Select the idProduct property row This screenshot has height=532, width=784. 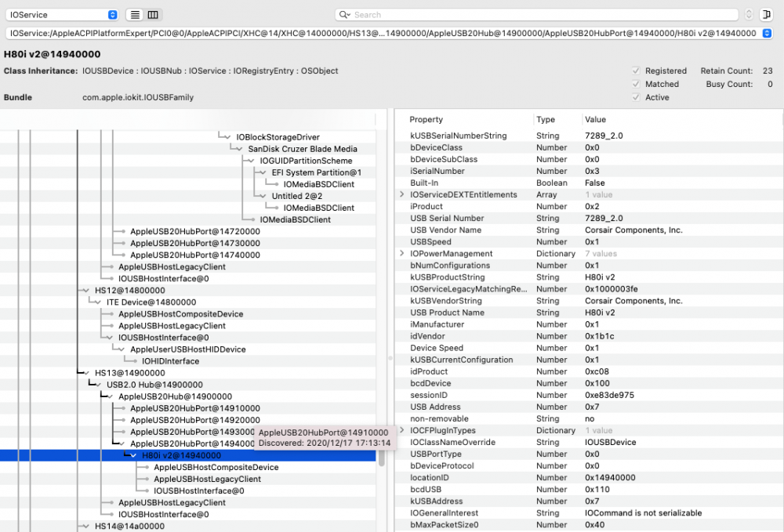pos(589,371)
